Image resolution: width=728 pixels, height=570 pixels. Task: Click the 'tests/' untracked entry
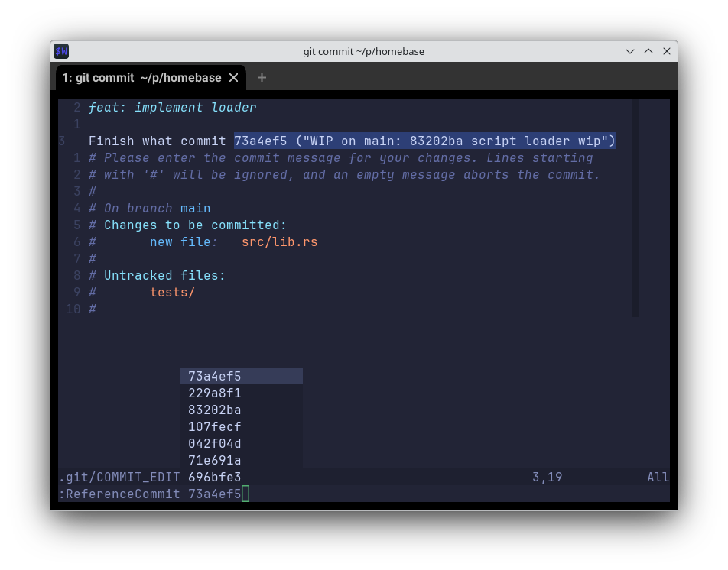(x=172, y=293)
